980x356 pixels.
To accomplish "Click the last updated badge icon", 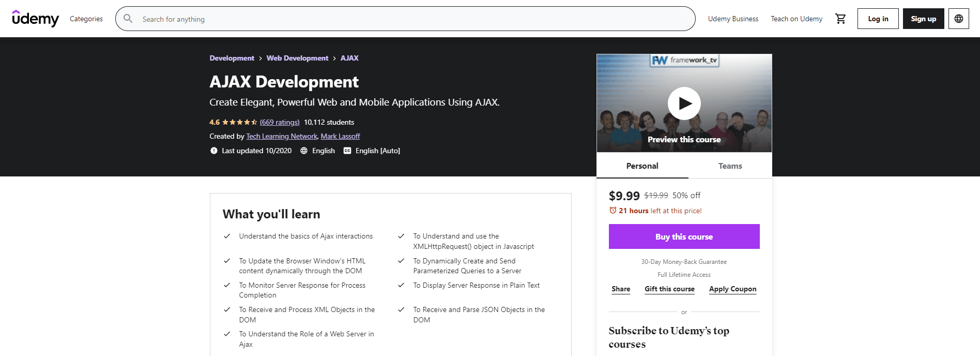I will [x=214, y=151].
